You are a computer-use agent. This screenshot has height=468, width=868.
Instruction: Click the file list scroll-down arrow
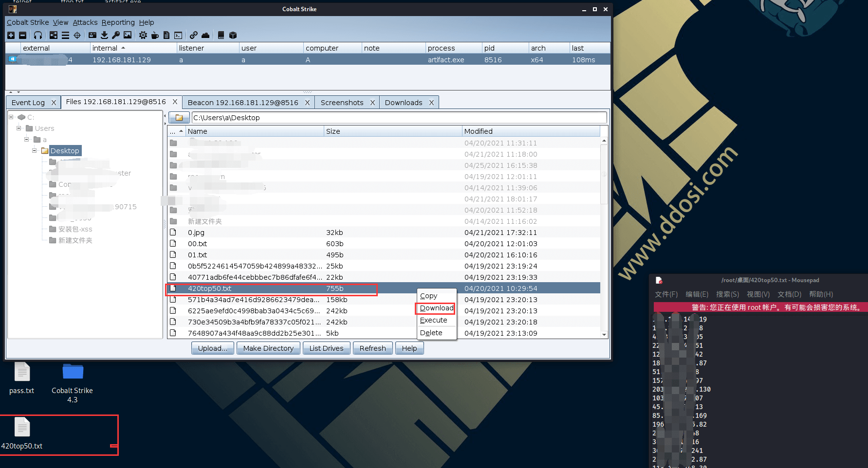coord(604,335)
